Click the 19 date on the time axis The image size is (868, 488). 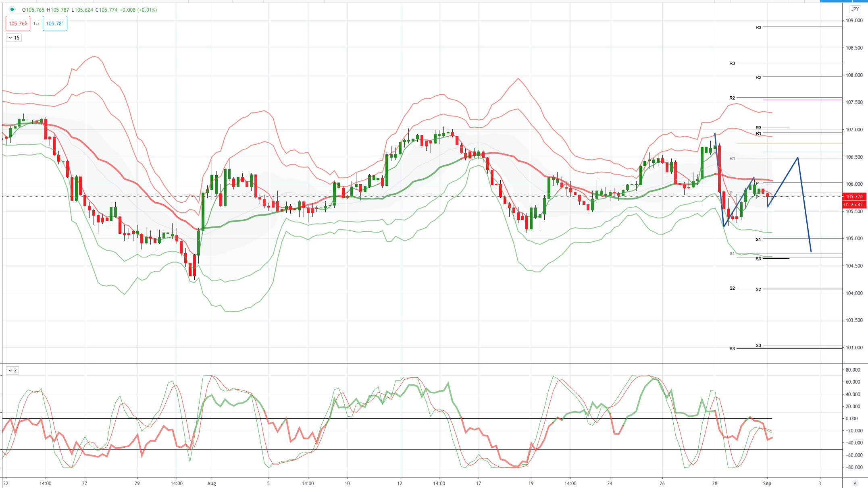[x=531, y=484]
